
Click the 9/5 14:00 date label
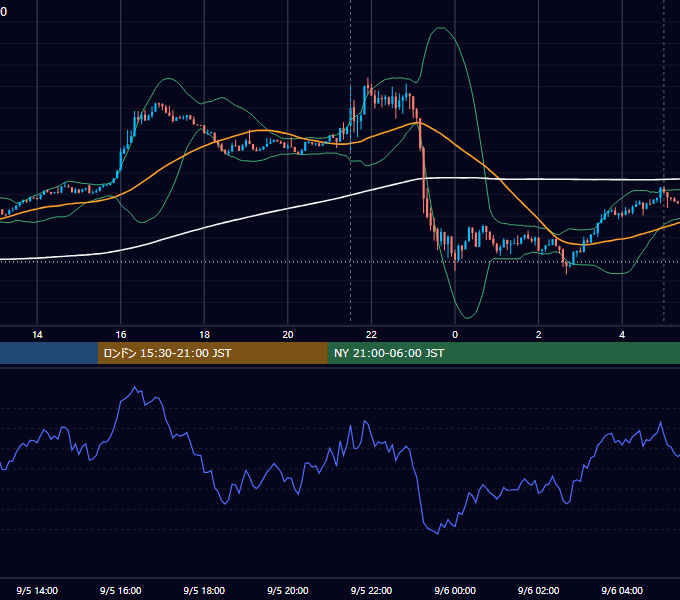point(37,591)
